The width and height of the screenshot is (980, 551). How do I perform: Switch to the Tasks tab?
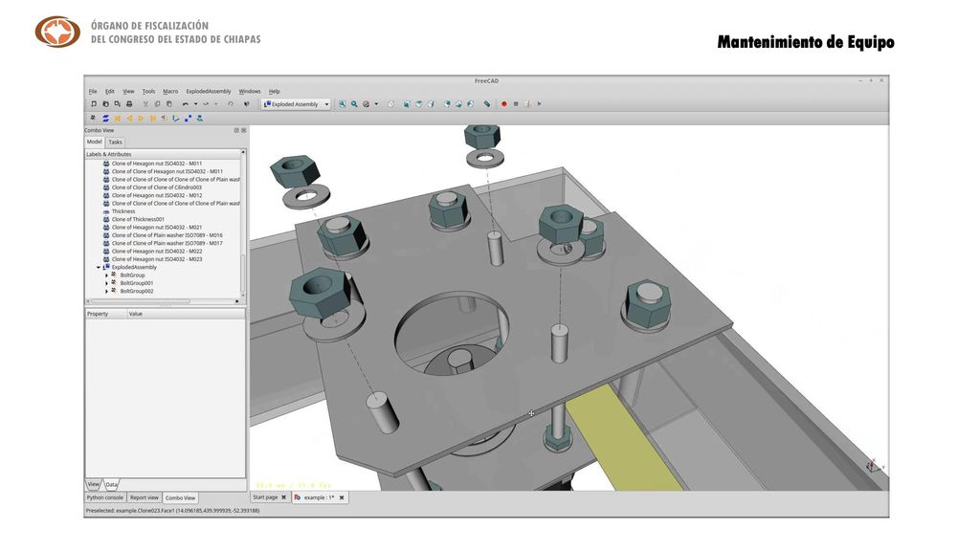(115, 142)
